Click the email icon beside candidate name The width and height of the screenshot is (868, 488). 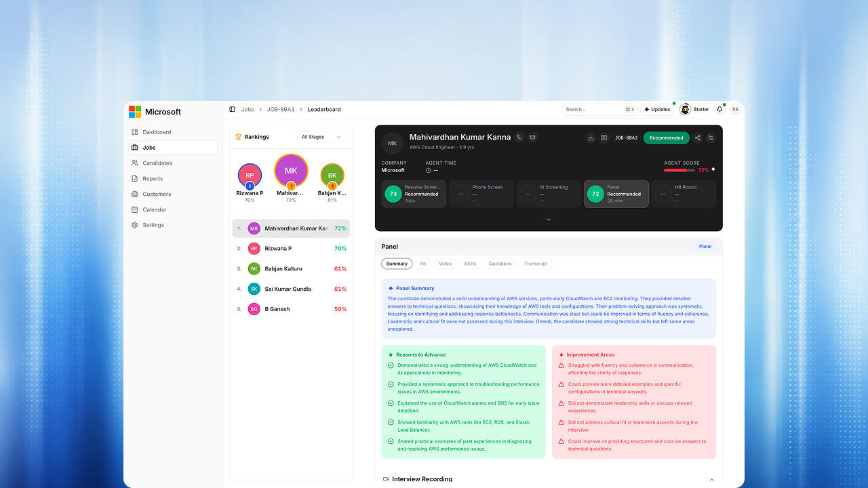(x=533, y=138)
